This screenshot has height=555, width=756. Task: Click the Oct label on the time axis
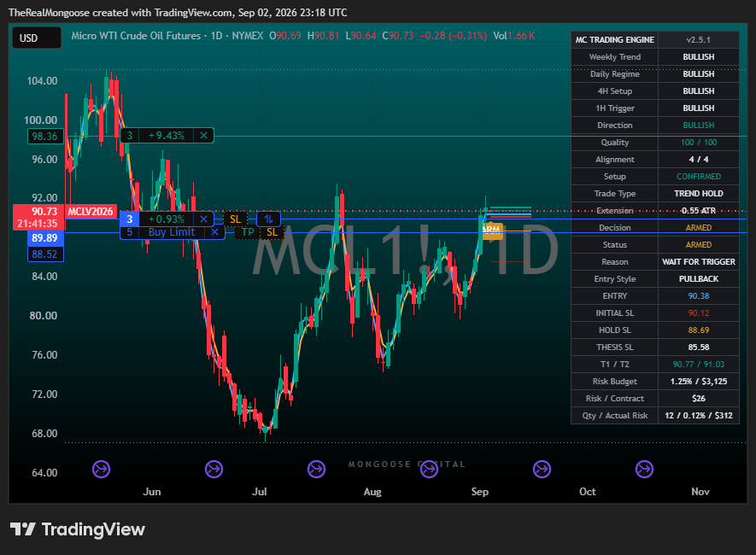(x=587, y=492)
